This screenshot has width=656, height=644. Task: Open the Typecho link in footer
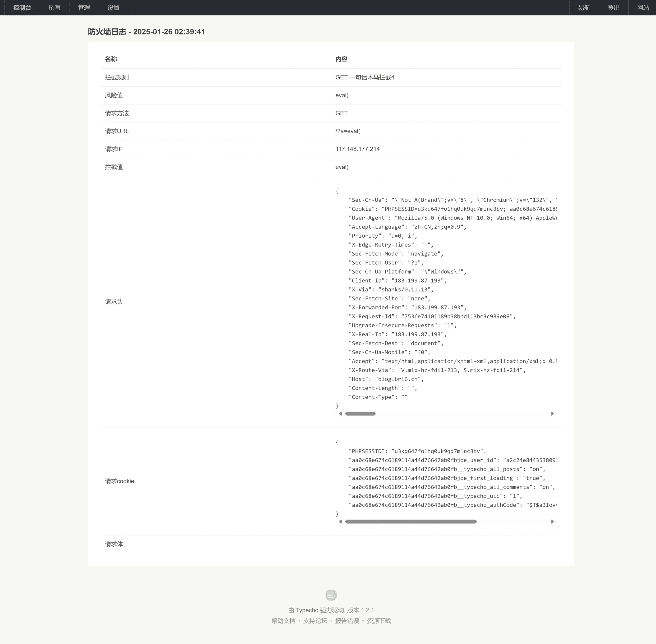click(x=307, y=610)
